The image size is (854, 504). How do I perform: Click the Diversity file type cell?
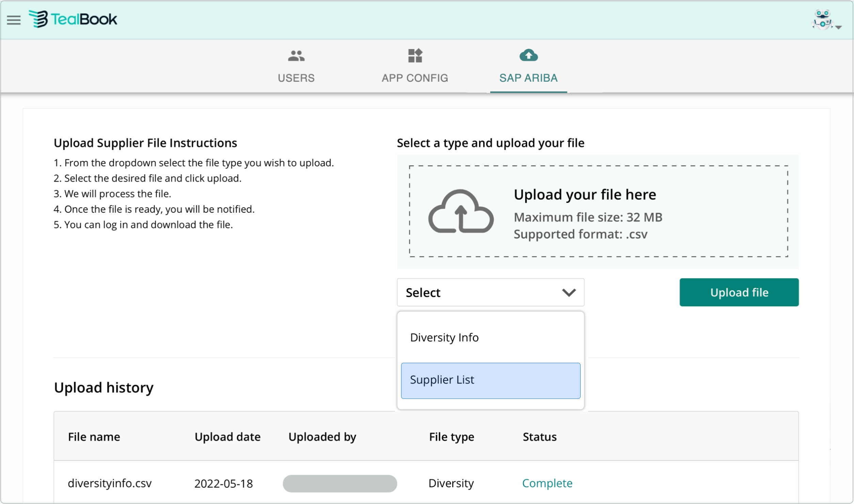[x=451, y=483]
